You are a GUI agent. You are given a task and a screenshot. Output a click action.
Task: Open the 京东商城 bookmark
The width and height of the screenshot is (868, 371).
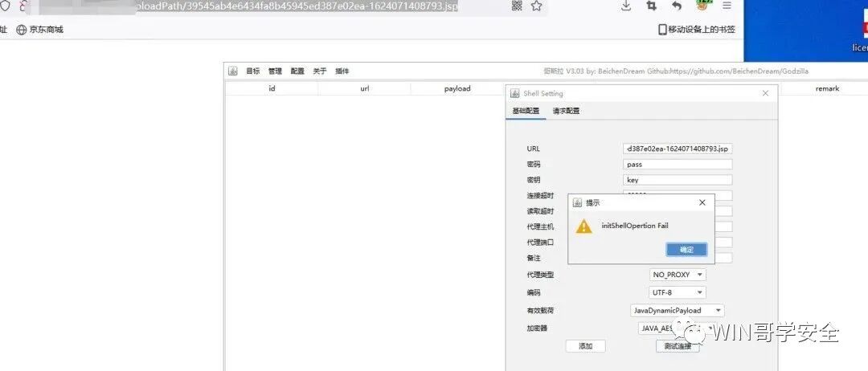coord(40,30)
